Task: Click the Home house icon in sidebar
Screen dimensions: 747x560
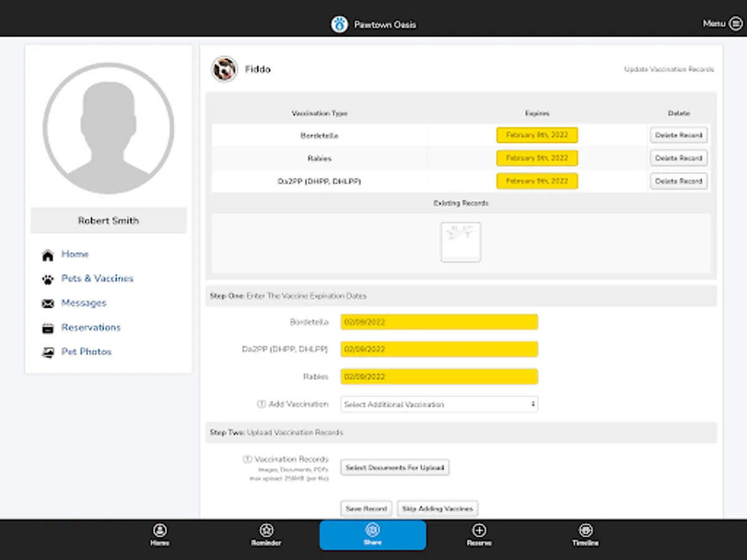Action: click(x=48, y=255)
